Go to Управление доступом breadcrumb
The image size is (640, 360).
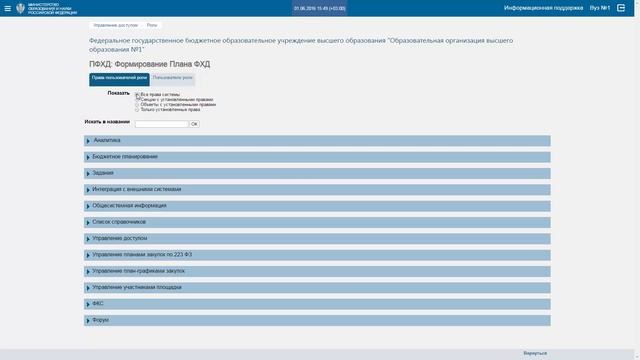(116, 25)
